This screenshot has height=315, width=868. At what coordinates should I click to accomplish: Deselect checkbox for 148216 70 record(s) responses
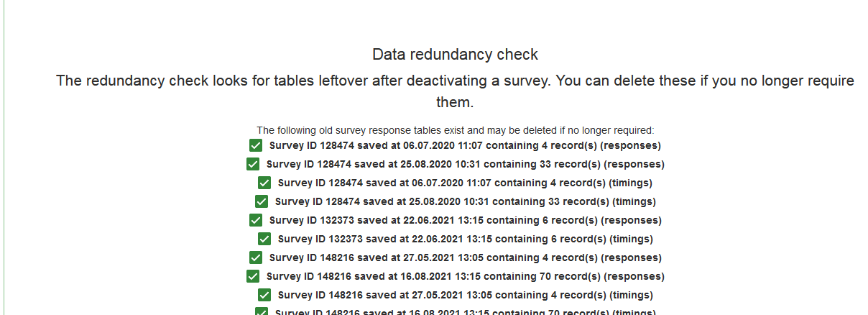(x=252, y=276)
